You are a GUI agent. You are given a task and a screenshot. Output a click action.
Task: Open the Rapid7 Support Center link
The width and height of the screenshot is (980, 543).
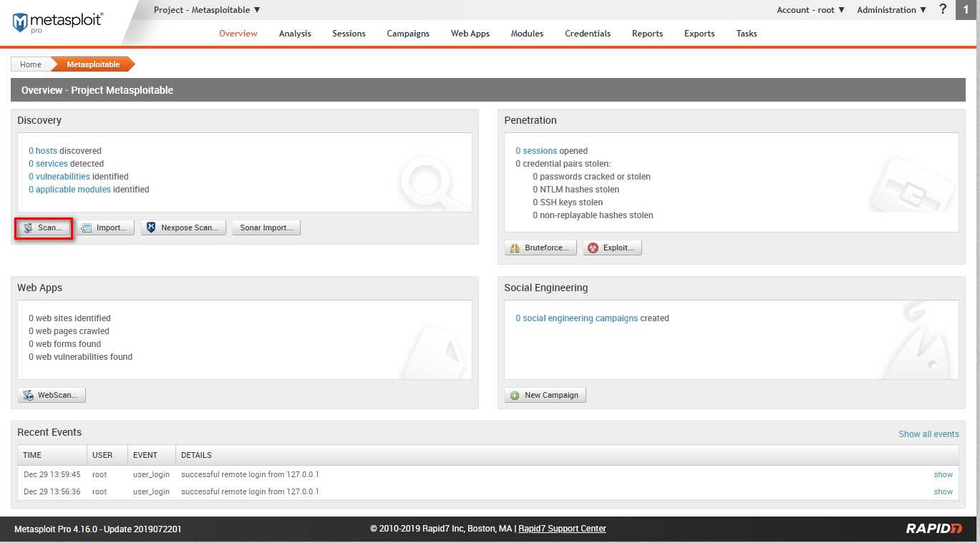[562, 529]
